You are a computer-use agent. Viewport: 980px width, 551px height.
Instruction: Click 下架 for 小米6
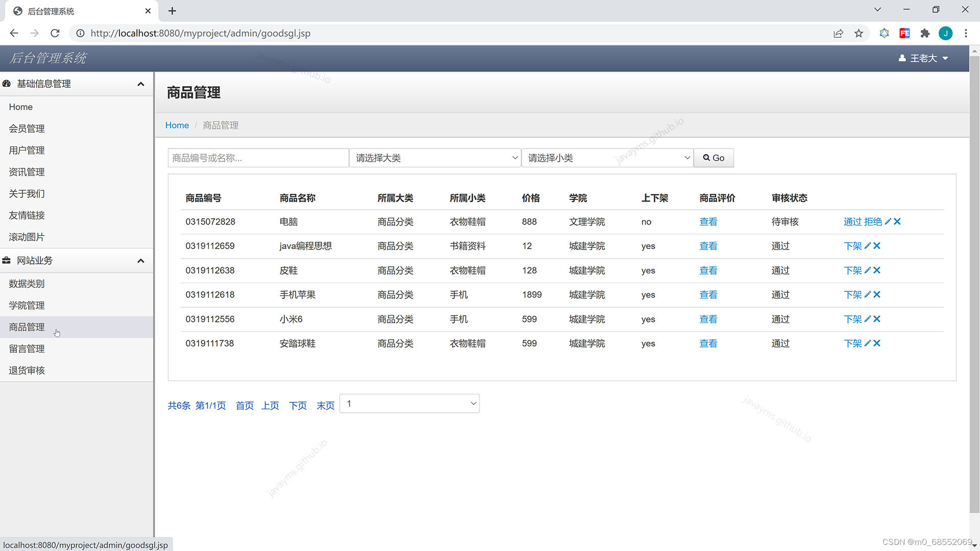[x=852, y=319]
